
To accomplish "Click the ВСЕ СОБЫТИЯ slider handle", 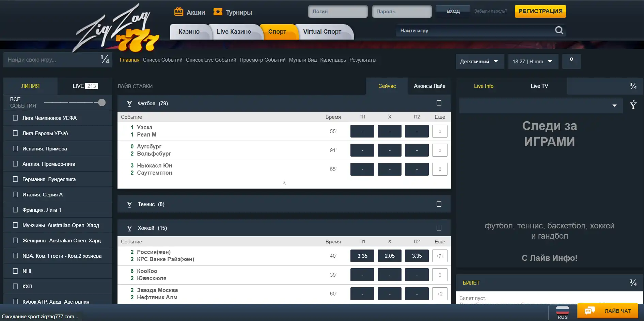I will 101,102.
